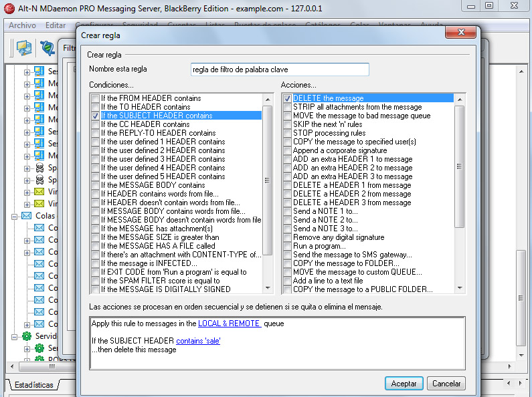Click the MDaemon red app icon in title bar
Screen dimensions: 532x397
(9, 8)
